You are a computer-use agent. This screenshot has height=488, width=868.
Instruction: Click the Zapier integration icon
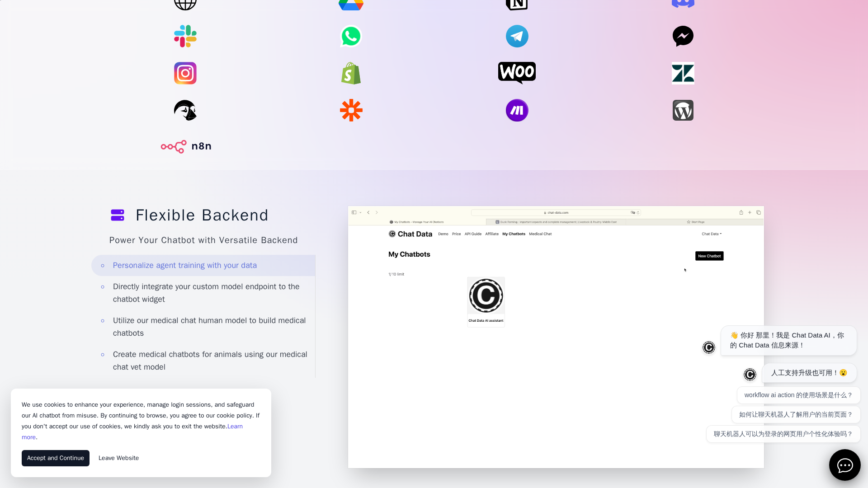click(351, 110)
